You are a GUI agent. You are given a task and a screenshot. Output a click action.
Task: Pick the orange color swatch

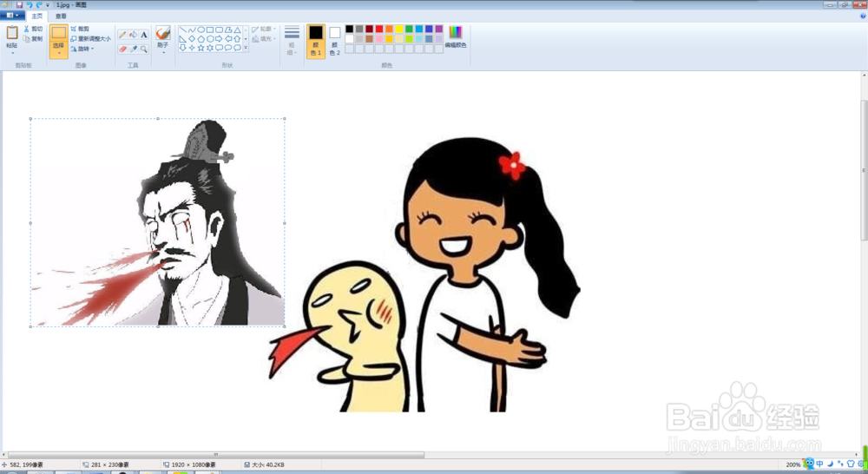(389, 29)
